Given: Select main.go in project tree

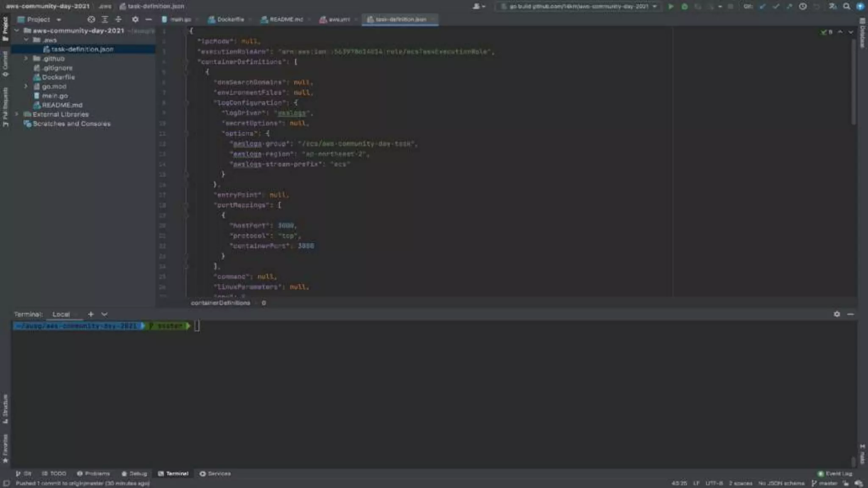Looking at the screenshot, I should click(x=55, y=96).
